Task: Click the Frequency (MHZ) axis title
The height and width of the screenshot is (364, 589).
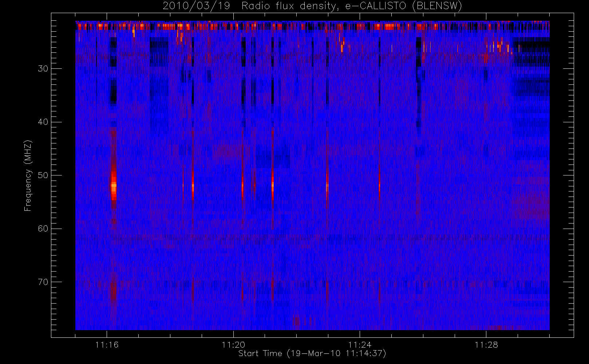Action: point(28,175)
